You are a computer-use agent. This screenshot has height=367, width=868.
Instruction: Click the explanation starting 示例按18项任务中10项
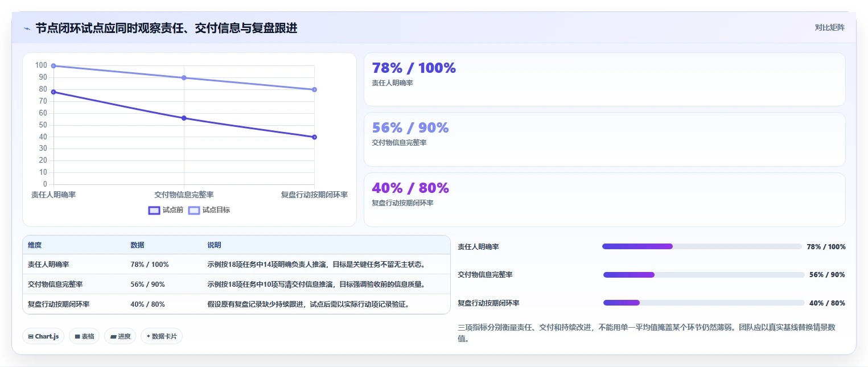pos(316,284)
